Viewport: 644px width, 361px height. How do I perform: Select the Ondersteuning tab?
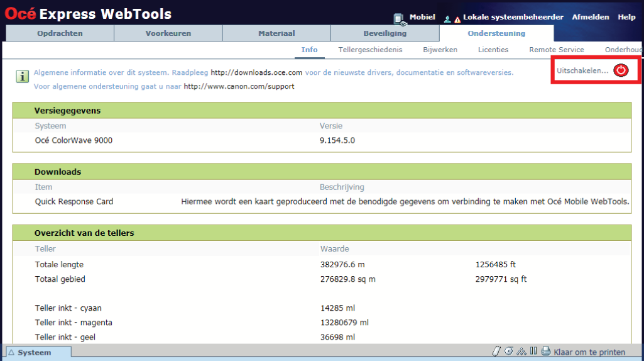pos(496,33)
